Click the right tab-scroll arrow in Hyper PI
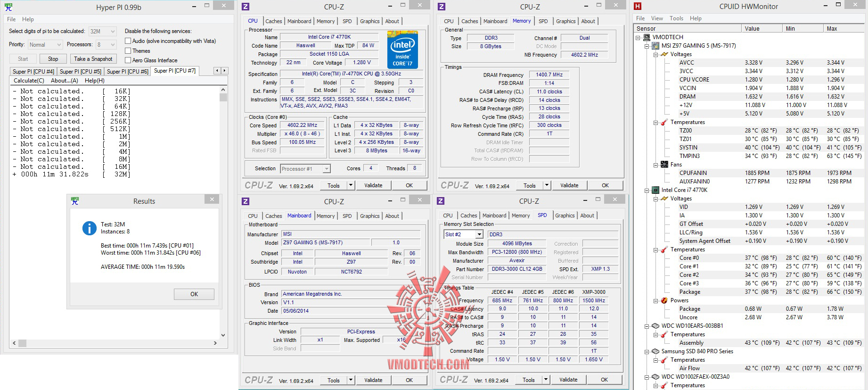This screenshot has height=390, width=868. coord(224,71)
